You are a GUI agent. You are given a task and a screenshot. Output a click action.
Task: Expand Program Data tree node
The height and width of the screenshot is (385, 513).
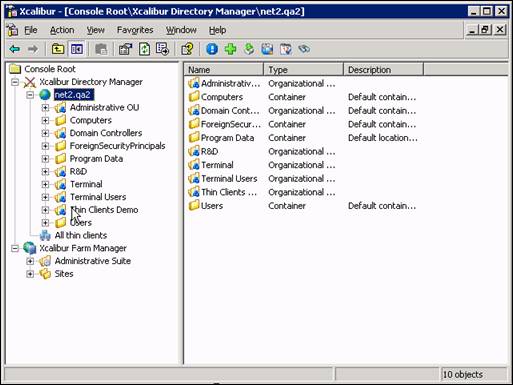(45, 159)
